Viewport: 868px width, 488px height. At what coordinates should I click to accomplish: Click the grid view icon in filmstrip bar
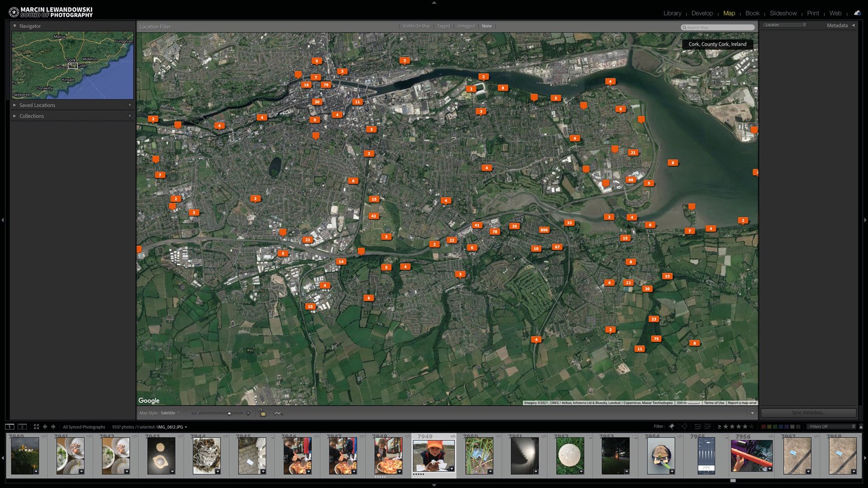point(36,426)
